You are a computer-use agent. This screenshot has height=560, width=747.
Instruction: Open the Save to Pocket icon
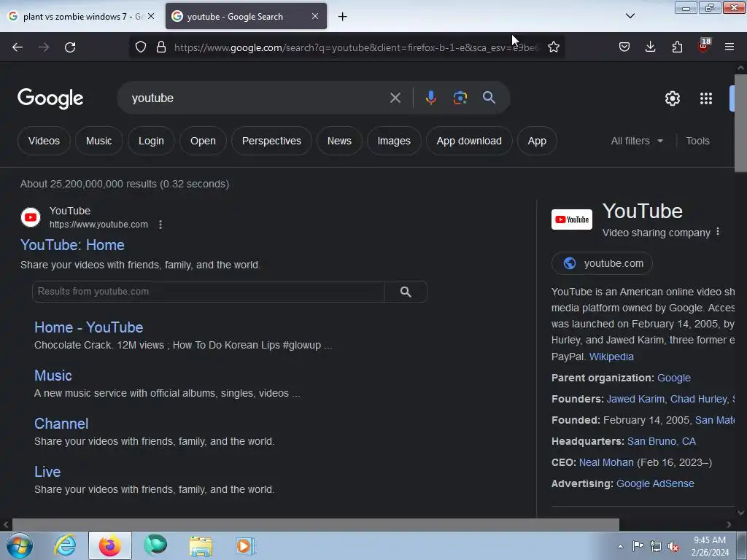coord(624,47)
